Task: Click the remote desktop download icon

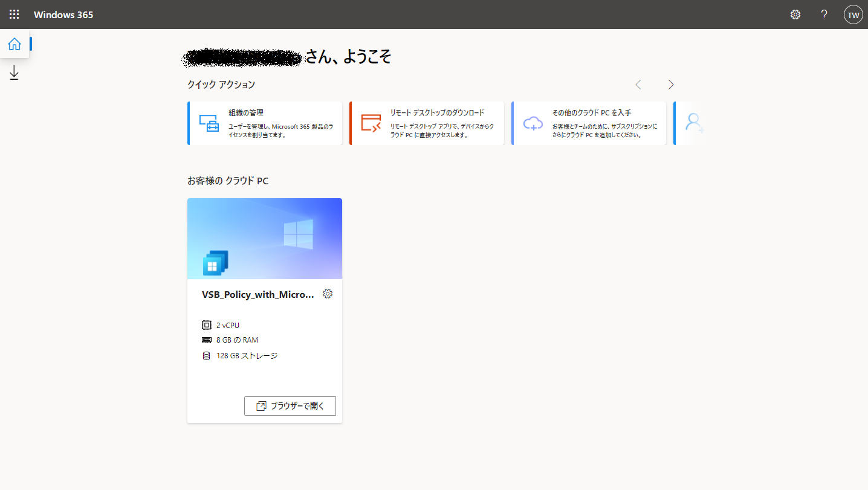Action: pos(371,123)
